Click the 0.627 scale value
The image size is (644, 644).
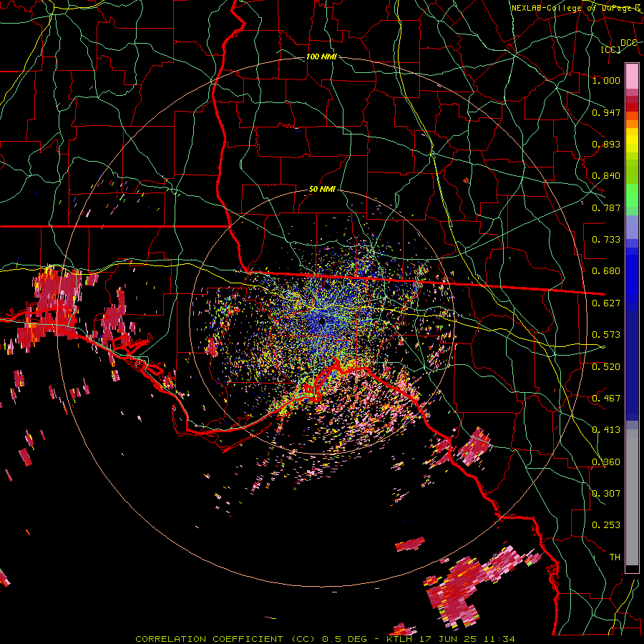click(606, 303)
